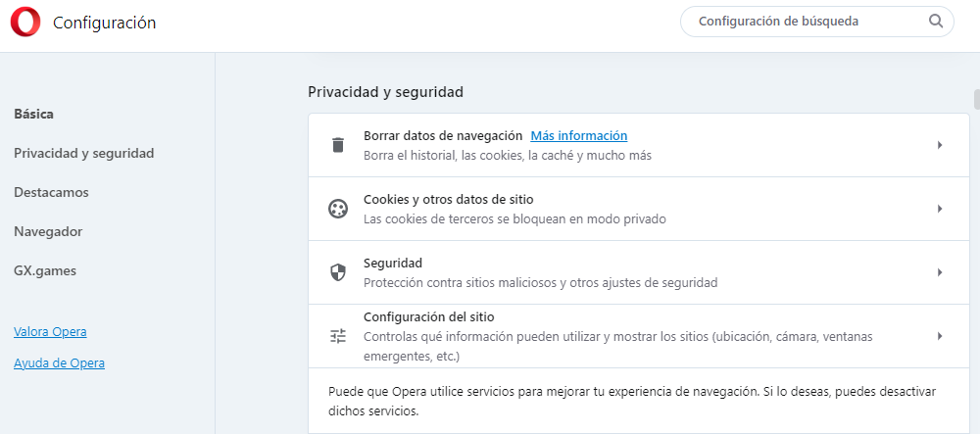Viewport: 980px width, 434px height.
Task: Click the Privacidad y seguridad section heading
Action: 385,92
